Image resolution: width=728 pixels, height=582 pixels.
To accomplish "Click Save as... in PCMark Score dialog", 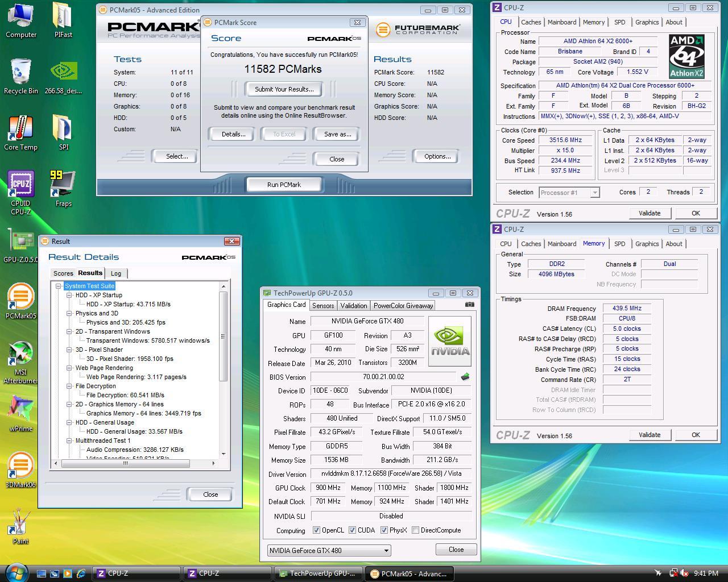I will [x=338, y=134].
